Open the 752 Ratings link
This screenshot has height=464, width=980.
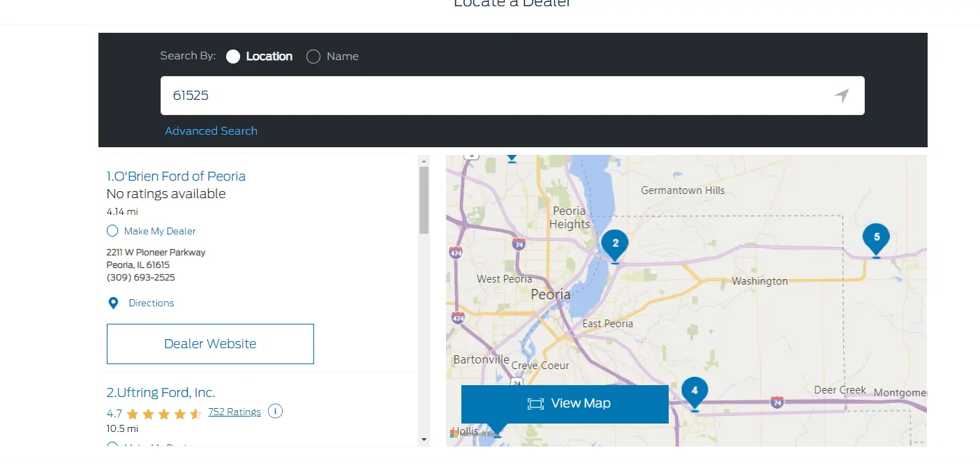[235, 412]
